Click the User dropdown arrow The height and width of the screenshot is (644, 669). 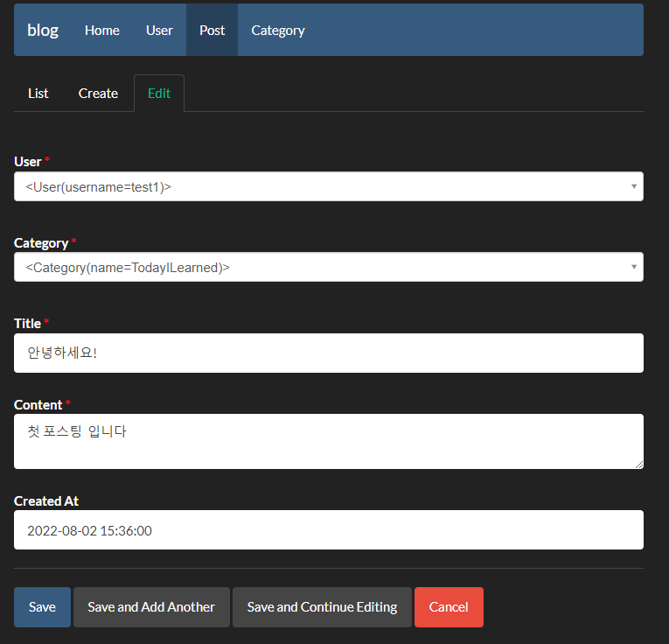point(634,186)
